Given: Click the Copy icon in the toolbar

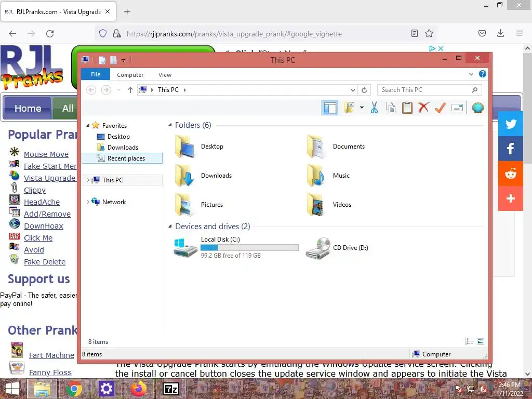Looking at the screenshot, I should tap(391, 108).
